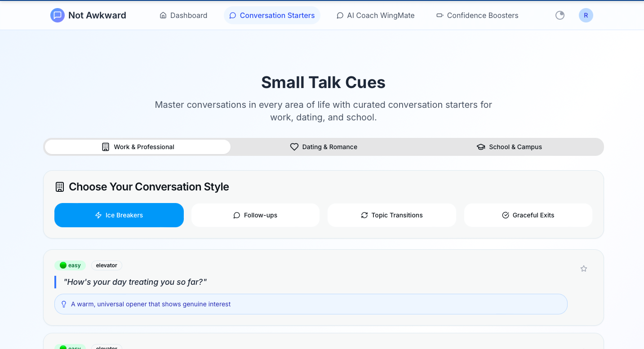Select the Work & Professional tab
This screenshot has width=644, height=349.
(x=138, y=147)
